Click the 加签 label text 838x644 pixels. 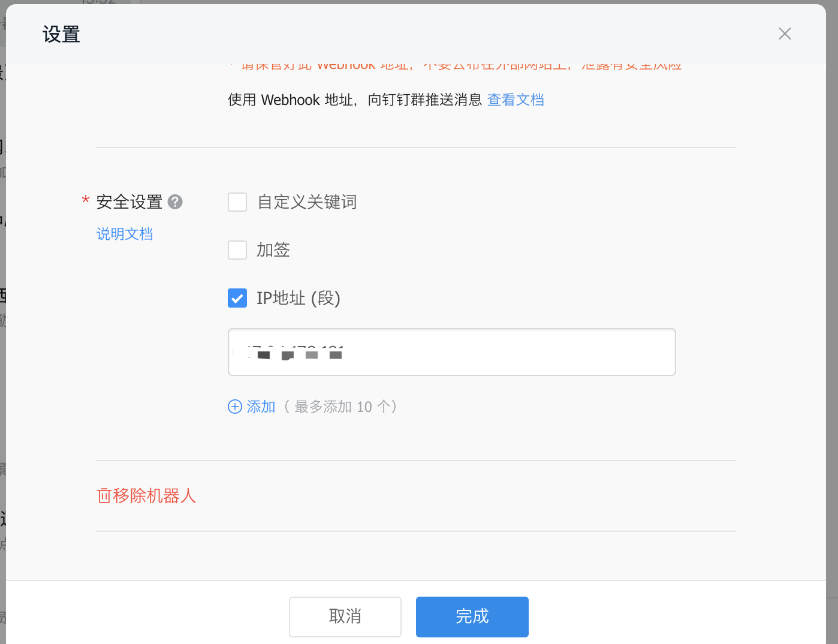point(273,250)
